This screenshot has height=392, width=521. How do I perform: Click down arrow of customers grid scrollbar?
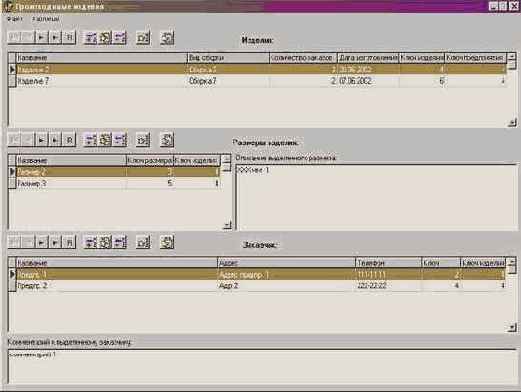tap(512, 328)
